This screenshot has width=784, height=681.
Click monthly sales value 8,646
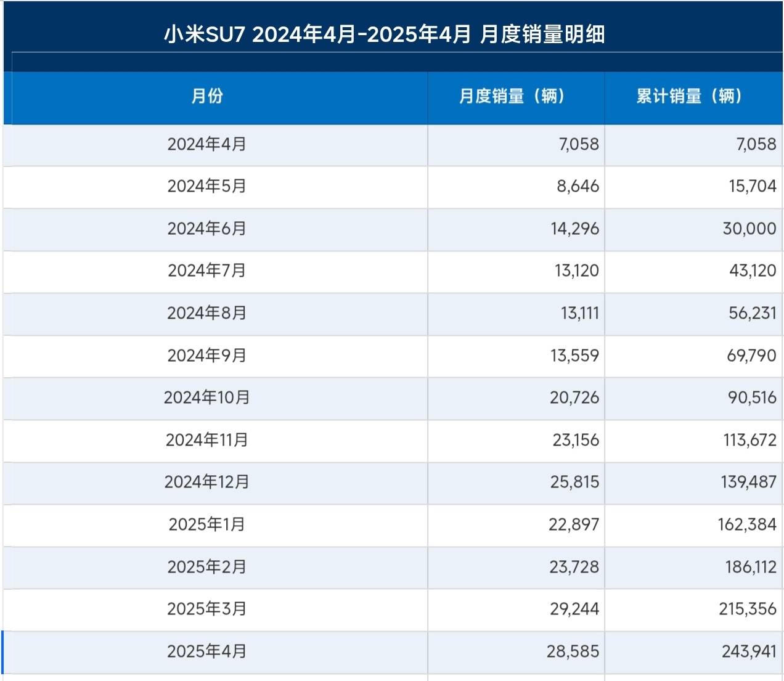point(578,186)
